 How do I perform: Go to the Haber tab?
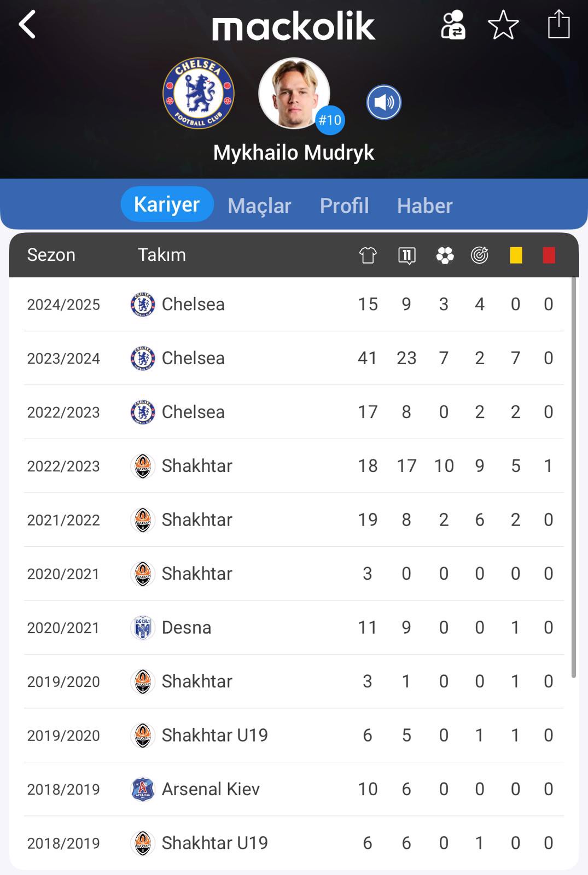coord(424,206)
